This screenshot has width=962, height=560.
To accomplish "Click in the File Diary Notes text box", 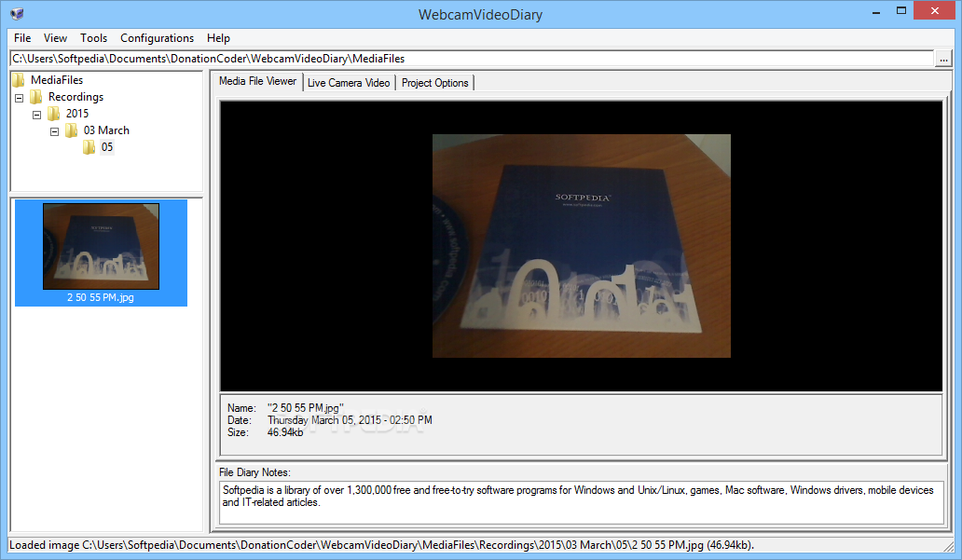I will [x=581, y=502].
